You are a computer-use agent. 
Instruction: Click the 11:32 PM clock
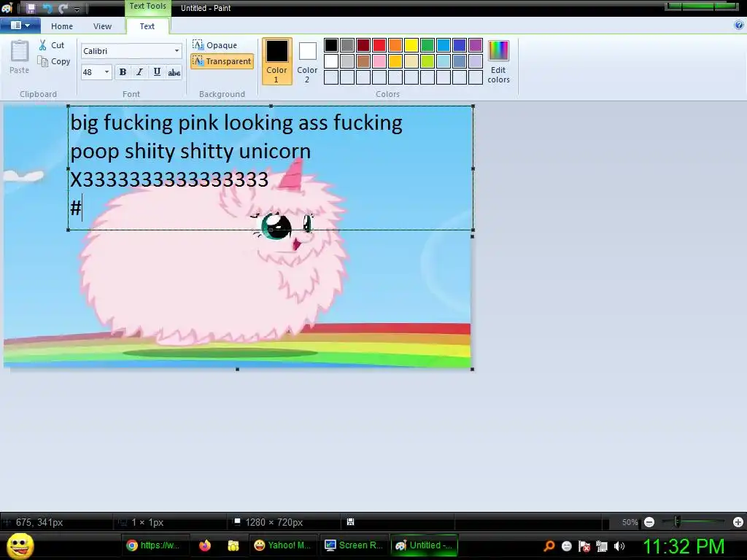(684, 546)
